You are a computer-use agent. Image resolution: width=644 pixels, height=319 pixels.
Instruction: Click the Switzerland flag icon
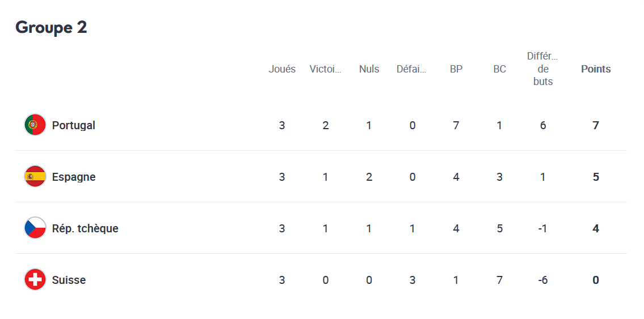pos(35,280)
